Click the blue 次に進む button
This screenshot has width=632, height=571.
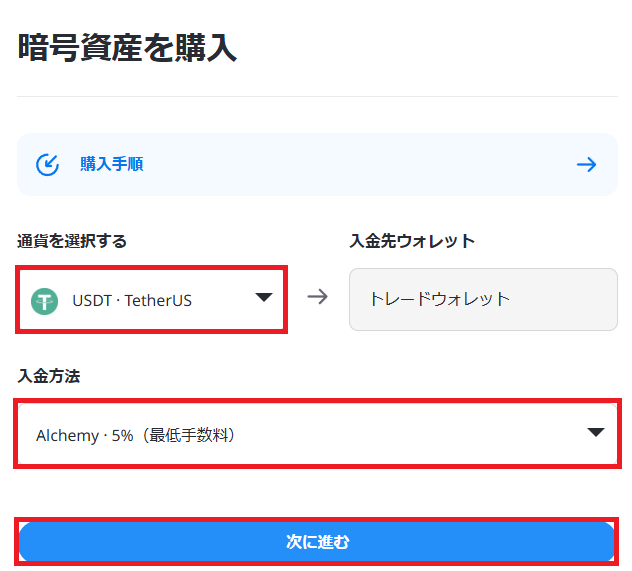coord(316,542)
